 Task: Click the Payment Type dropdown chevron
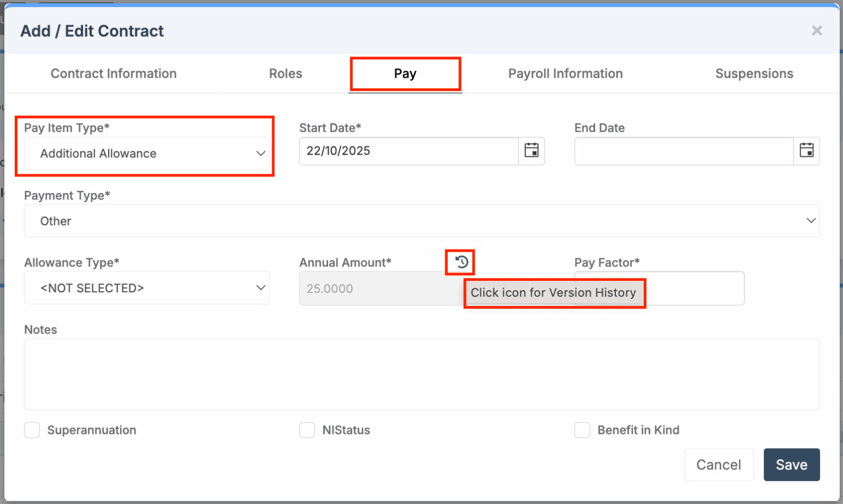[x=811, y=220]
